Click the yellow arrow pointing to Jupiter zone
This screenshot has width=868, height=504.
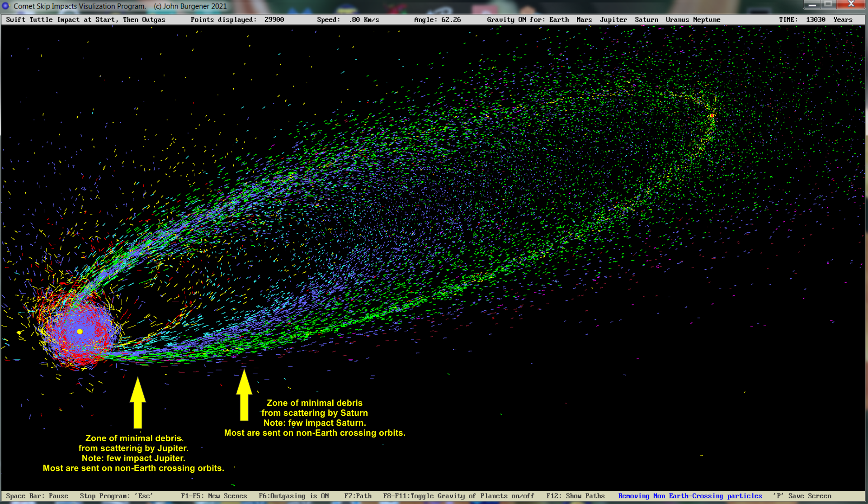138,403
